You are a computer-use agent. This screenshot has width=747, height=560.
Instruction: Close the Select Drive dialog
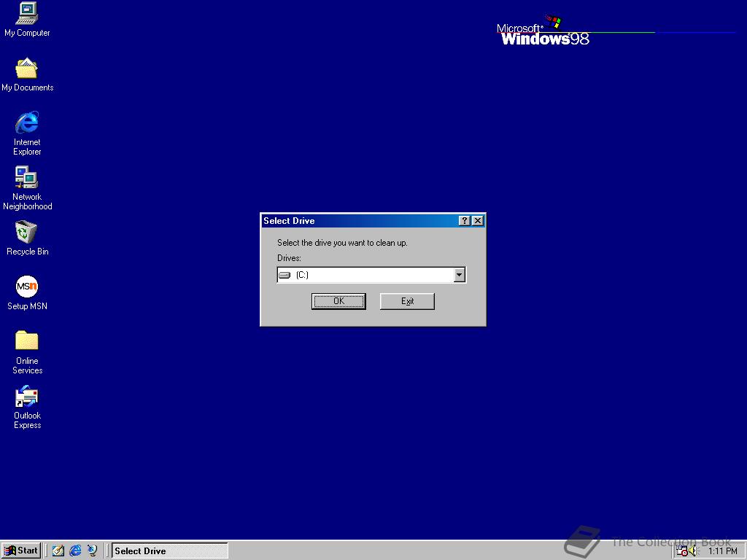(477, 220)
